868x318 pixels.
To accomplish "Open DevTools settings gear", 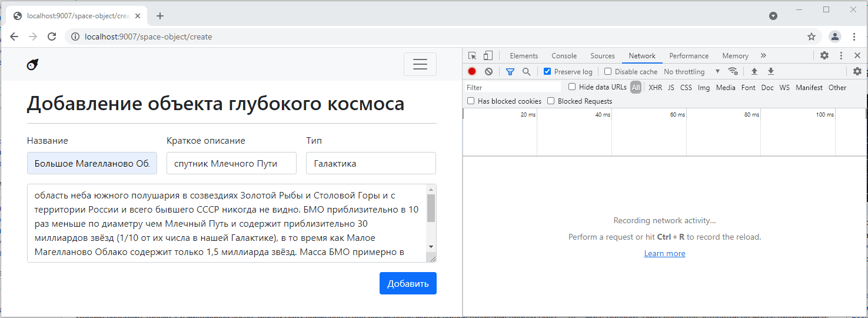I will [x=824, y=55].
